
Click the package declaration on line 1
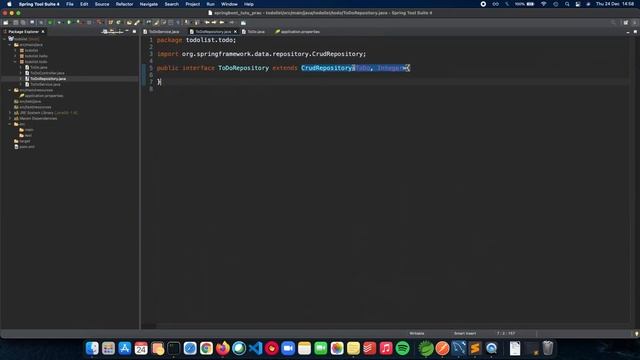pyautogui.click(x=196, y=40)
